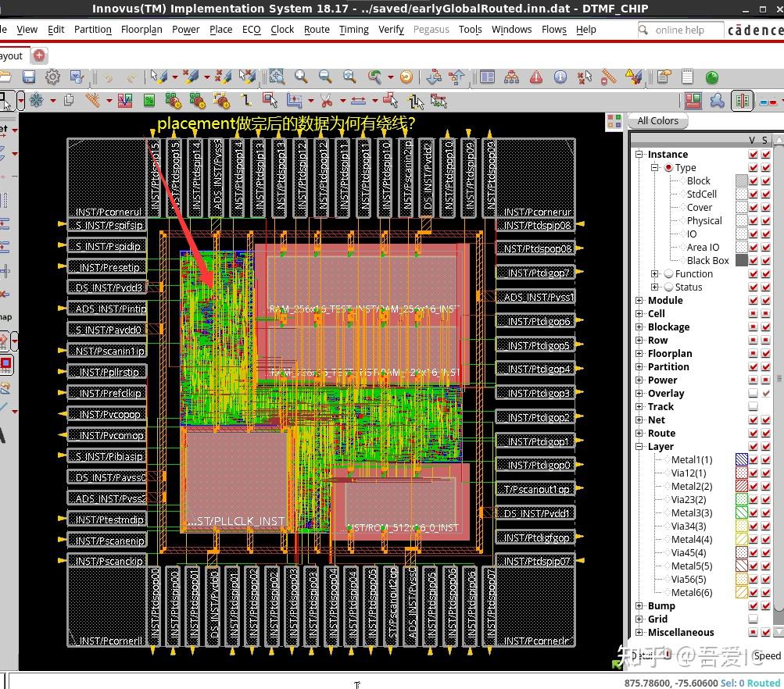Image resolution: width=784 pixels, height=689 pixels.
Task: Click the zoom out magnifier icon
Action: 325,77
